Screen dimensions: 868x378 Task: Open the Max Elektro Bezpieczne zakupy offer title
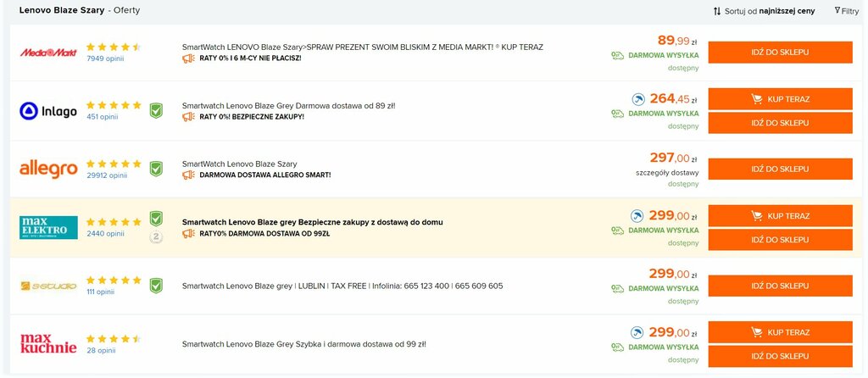[312, 222]
